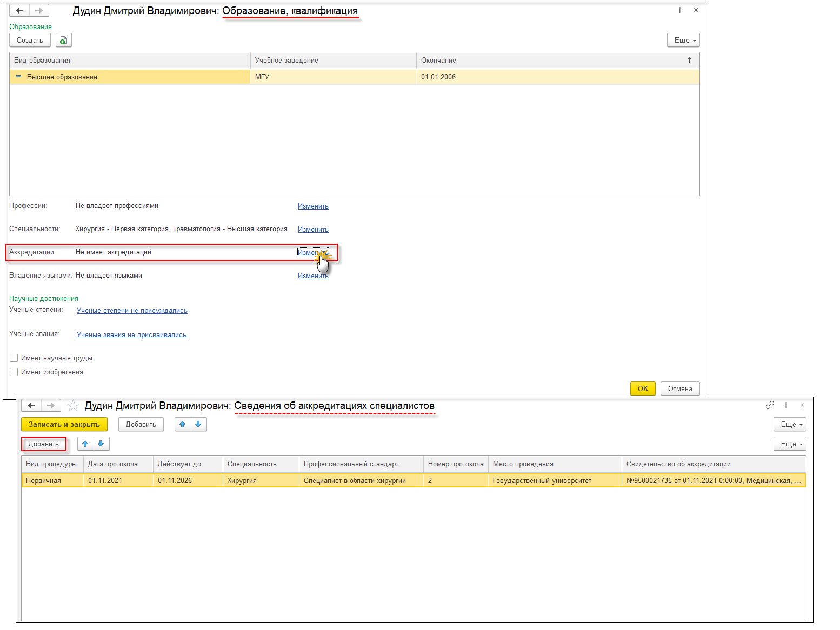
Task: Move row up using lower toolbar arrow
Action: tap(85, 444)
